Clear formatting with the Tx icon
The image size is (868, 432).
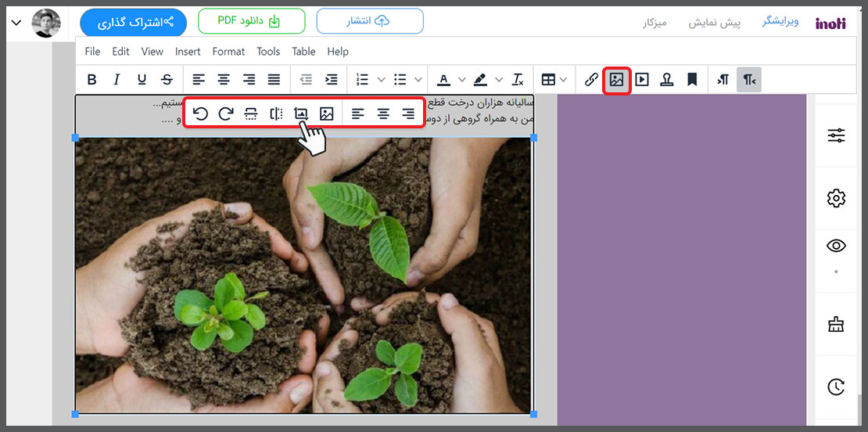coord(518,79)
